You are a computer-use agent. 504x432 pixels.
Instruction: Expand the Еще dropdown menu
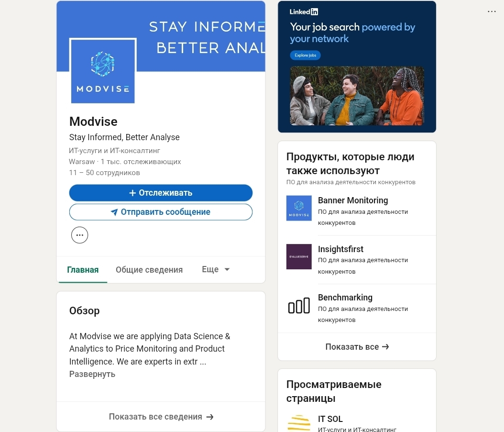pyautogui.click(x=216, y=269)
